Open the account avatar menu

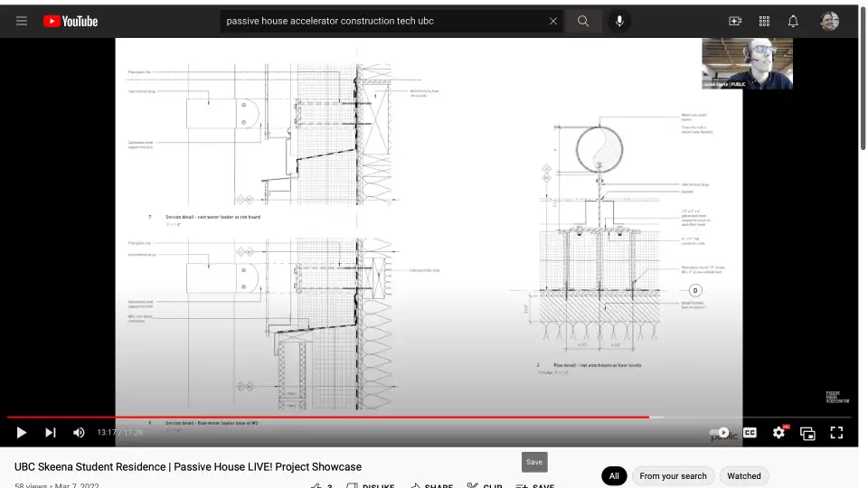(829, 21)
